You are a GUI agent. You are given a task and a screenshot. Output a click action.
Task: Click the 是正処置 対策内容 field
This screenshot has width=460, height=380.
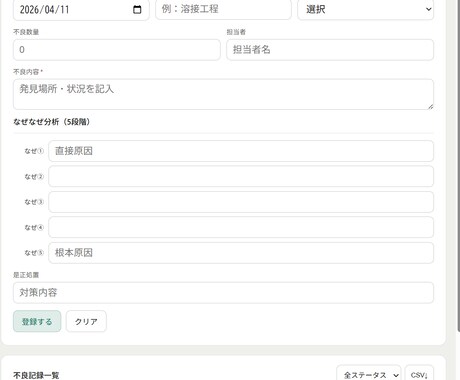tap(223, 293)
